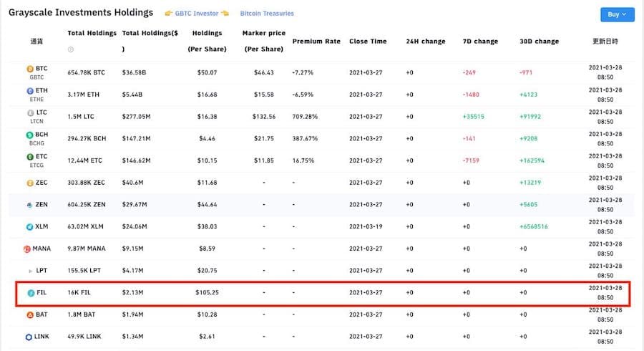Click the BAT coin icon
Image resolution: width=644 pixels, height=351 pixels.
[x=30, y=315]
